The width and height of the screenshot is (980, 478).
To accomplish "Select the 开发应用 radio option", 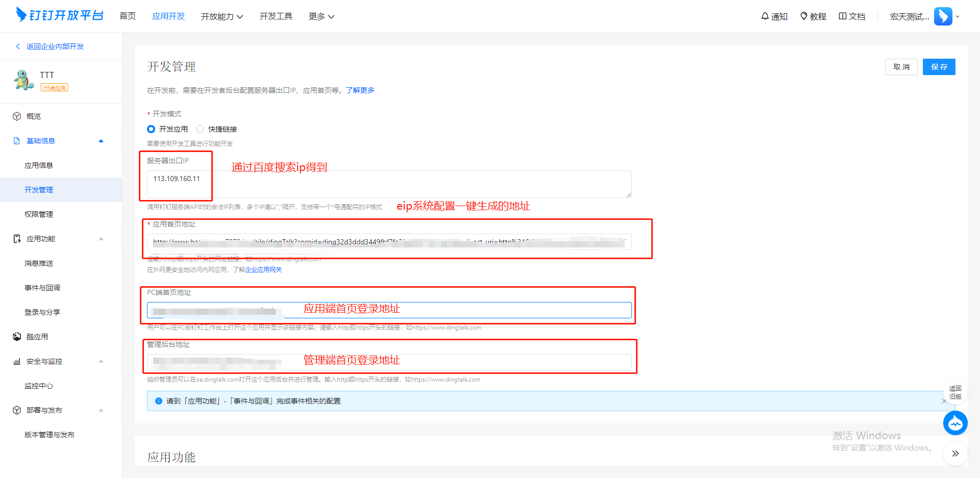I will (x=151, y=129).
